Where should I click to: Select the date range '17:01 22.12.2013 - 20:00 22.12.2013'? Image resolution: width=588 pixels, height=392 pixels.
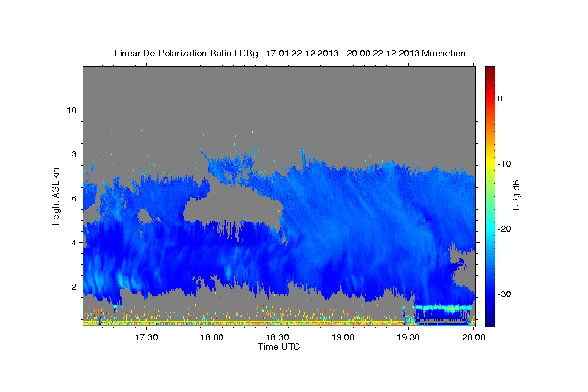coord(343,53)
